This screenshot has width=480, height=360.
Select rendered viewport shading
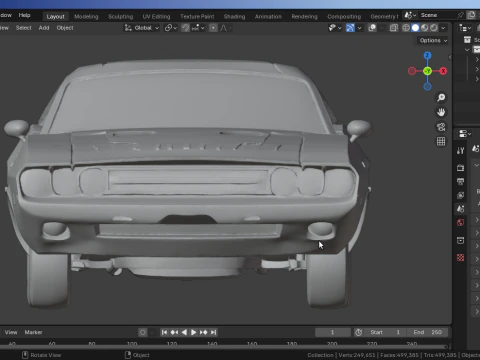coord(434,28)
